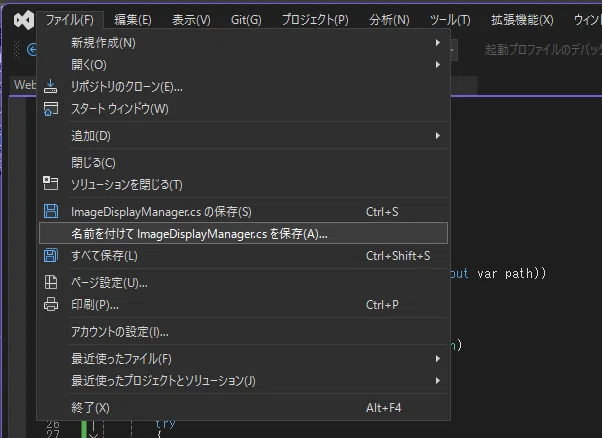
Task: Select ソリューションを閉じる(T) entry
Action: [x=243, y=185]
